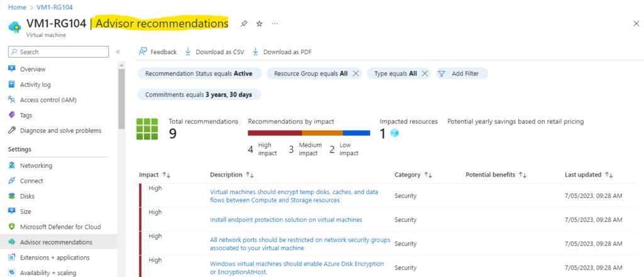Open the more options ellipsis
Viewport: 644px width, 277px height.
275,23
